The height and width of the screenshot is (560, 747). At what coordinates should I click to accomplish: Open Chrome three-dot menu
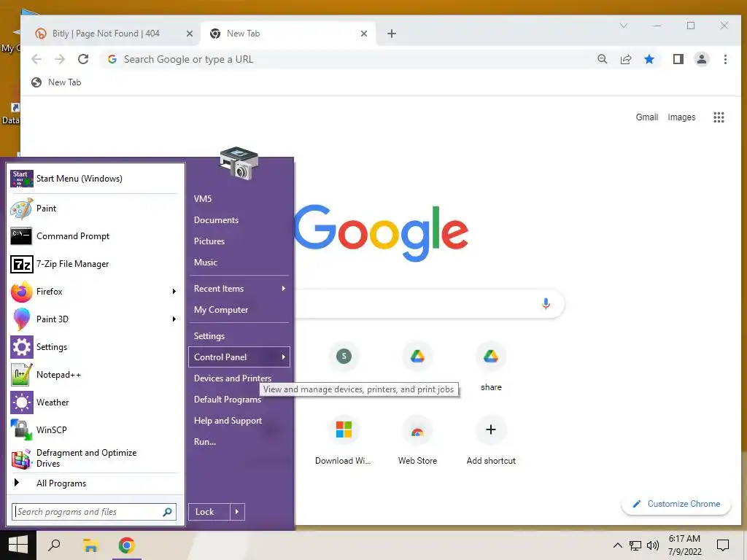click(x=725, y=59)
